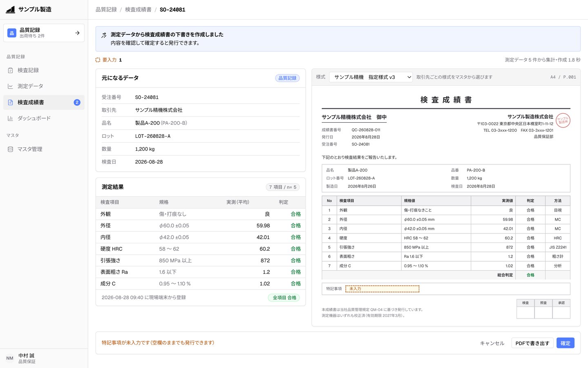Click 引張強さ row in 測定結果 panel
Screen dimensions: 588x368
pos(200,260)
